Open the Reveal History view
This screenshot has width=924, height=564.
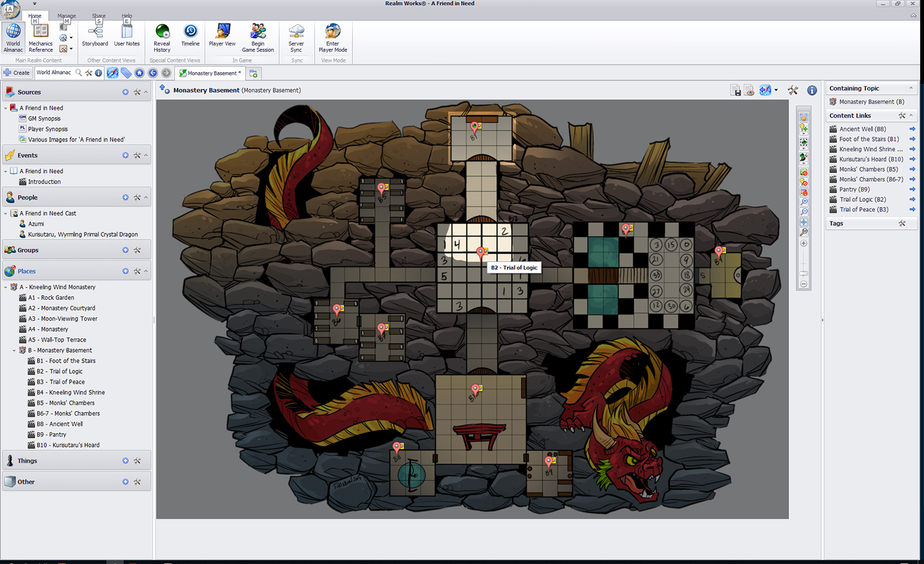point(162,38)
